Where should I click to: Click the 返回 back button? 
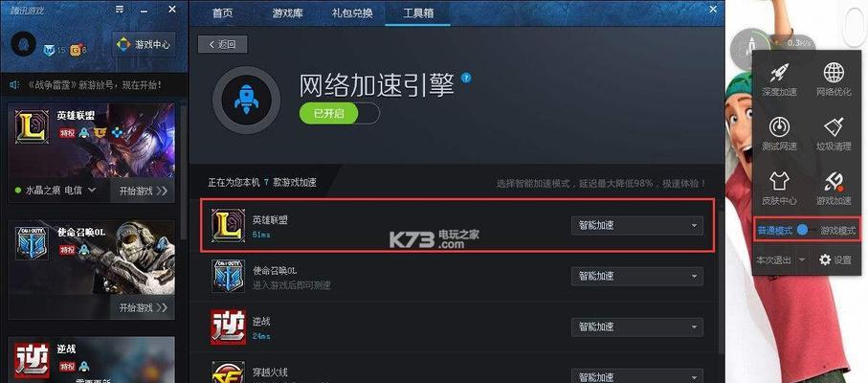click(223, 44)
